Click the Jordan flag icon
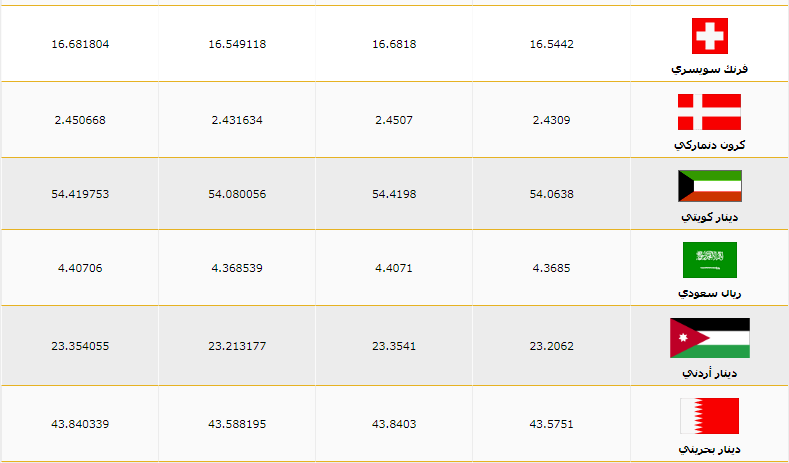 pyautogui.click(x=709, y=338)
